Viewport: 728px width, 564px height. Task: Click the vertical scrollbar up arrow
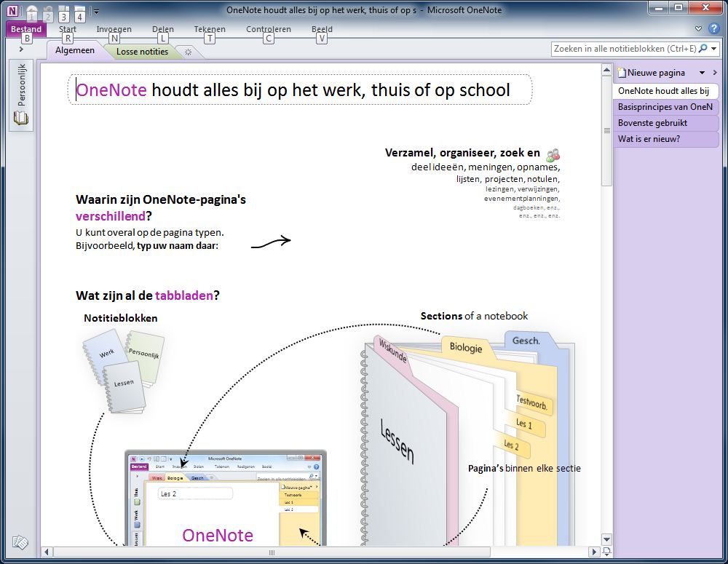click(606, 71)
